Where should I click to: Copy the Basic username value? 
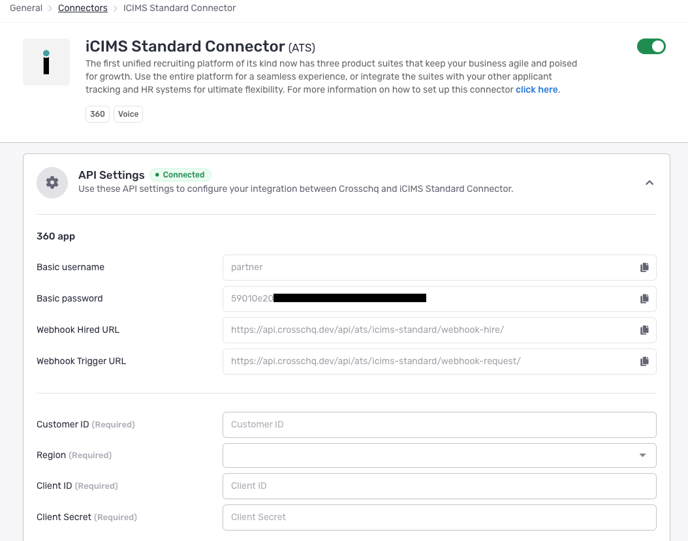tap(644, 268)
